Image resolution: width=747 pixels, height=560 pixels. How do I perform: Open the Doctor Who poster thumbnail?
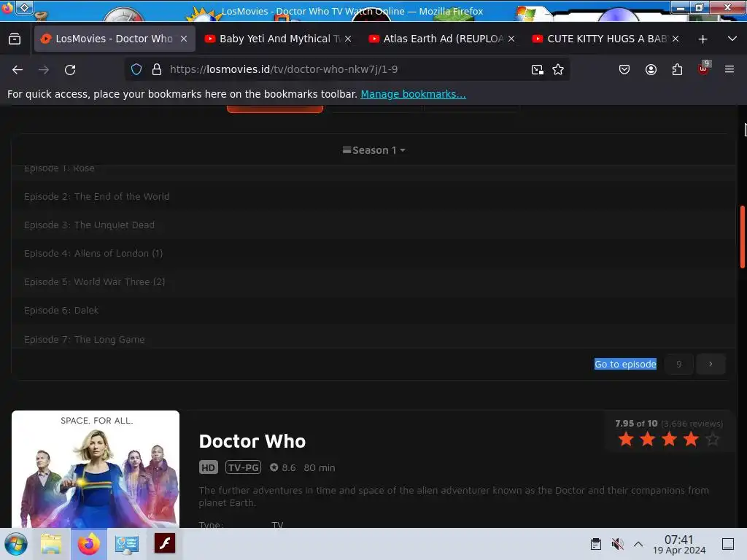96,469
